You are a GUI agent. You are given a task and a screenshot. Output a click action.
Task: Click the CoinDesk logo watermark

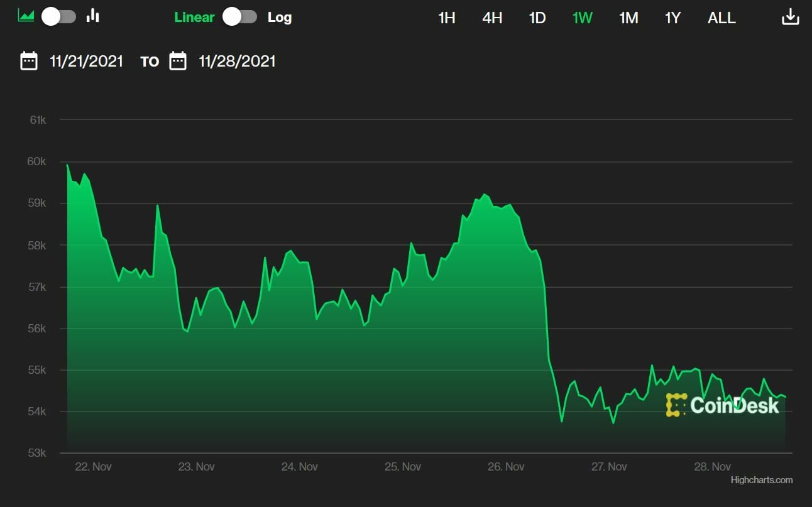722,405
